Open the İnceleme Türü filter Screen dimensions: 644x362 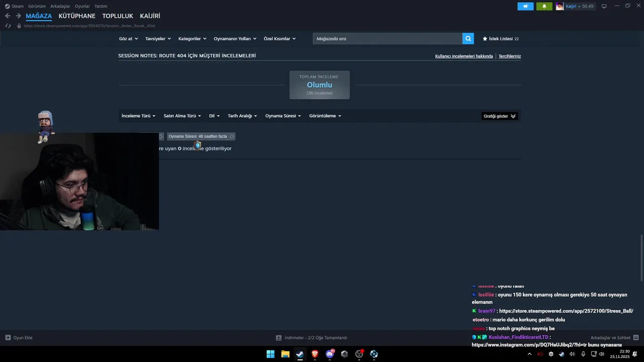138,116
